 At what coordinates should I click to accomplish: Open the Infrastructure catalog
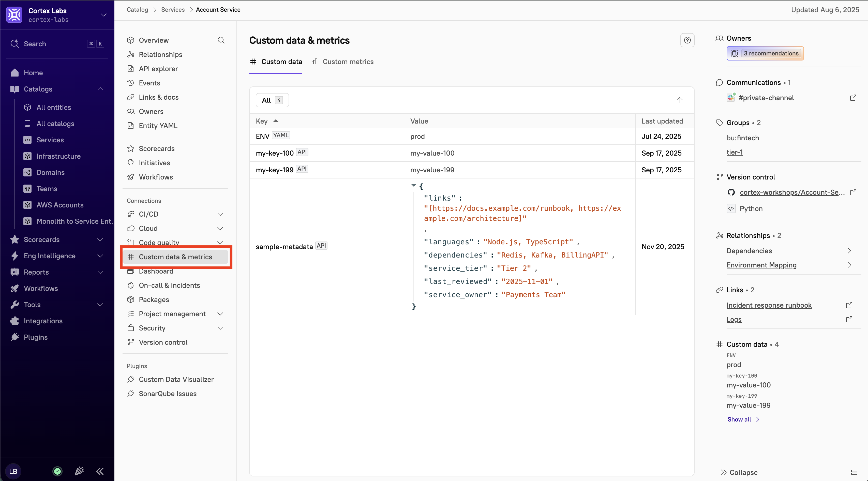tap(58, 156)
